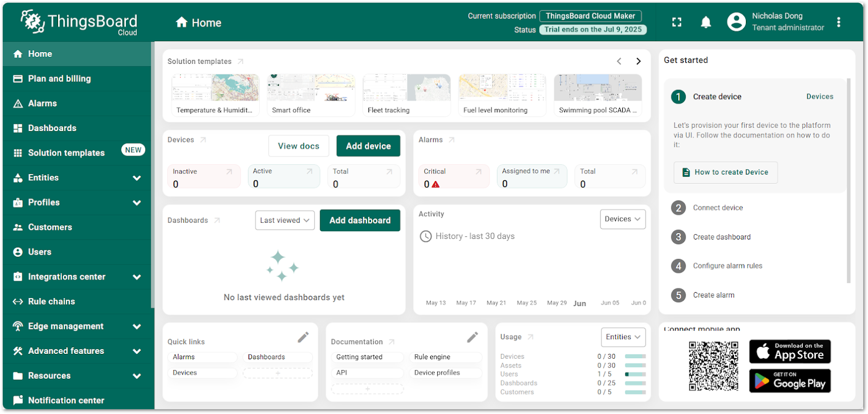Open Solution templates via arrow icon
This screenshot has height=414, width=868.
(240, 61)
